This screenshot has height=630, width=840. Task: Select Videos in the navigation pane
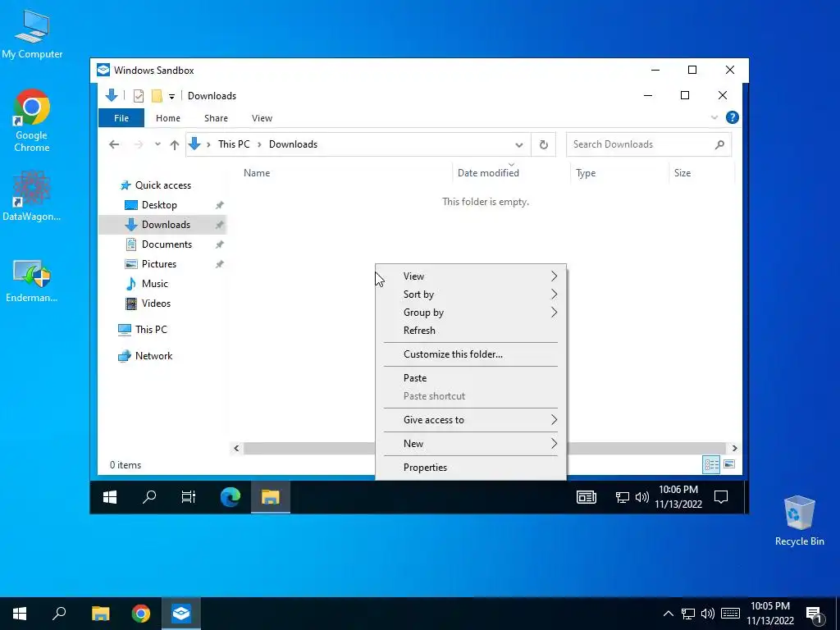pos(156,304)
